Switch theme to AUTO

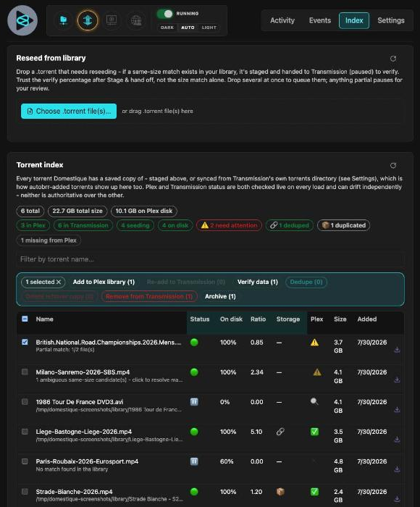pyautogui.click(x=188, y=28)
